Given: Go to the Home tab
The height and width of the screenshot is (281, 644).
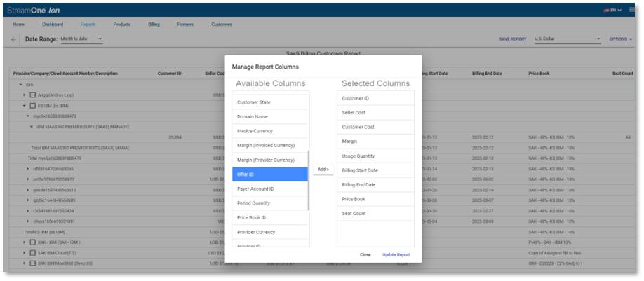Looking at the screenshot, I should pos(18,25).
